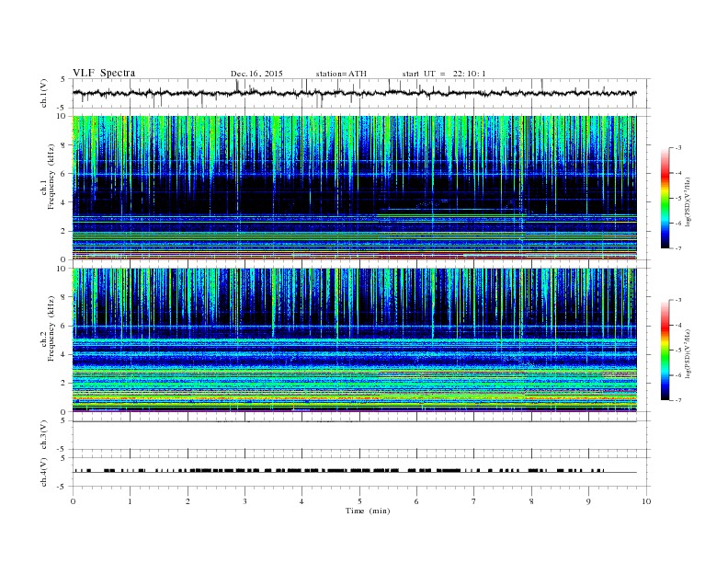Click the ch.1 "Frequency (kHz)" axis label
Screen dimensions: 728x563
coord(51,177)
